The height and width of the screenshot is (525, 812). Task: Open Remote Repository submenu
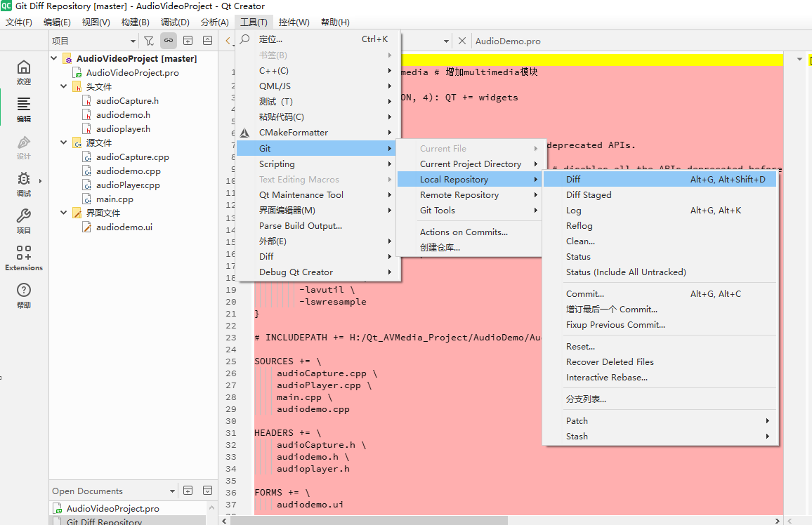[x=469, y=195]
